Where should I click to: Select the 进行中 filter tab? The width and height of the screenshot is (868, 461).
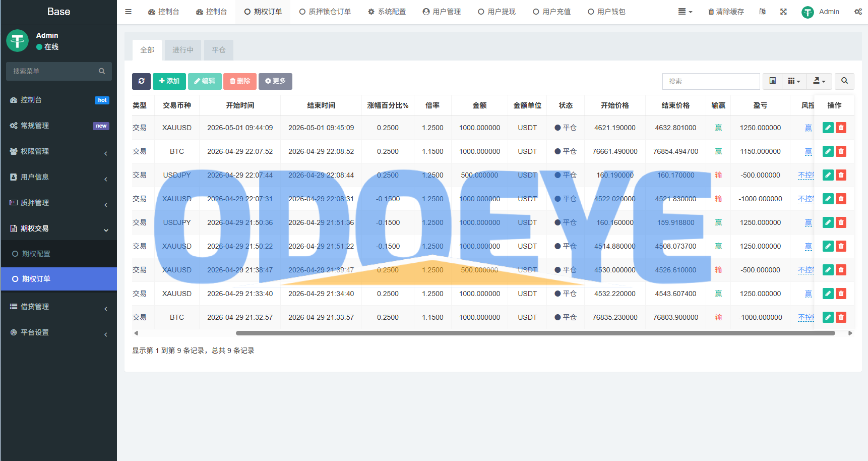click(x=183, y=50)
